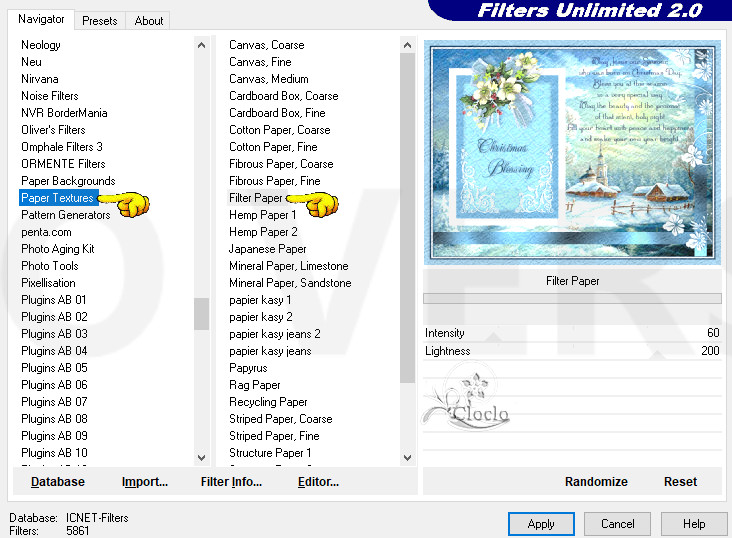Select Photo Tools category
Image resolution: width=732 pixels, height=538 pixels.
tap(49, 266)
